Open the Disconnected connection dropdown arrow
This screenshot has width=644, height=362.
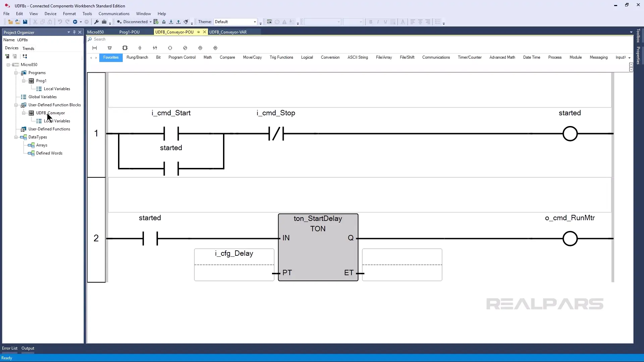click(151, 22)
